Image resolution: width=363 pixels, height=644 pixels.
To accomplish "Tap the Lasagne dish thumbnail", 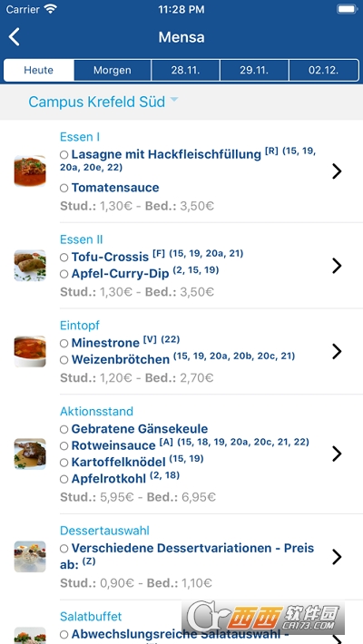I will pos(30,171).
